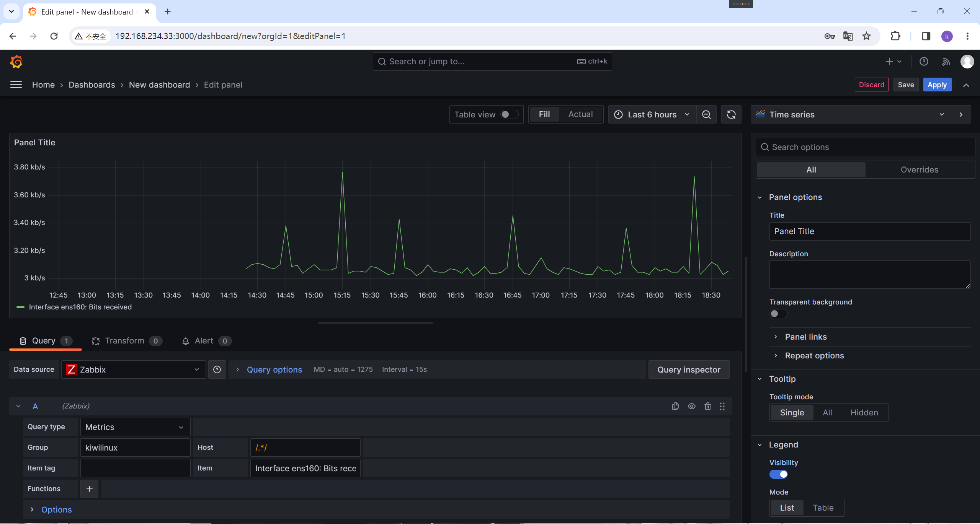980x524 pixels.
Task: Toggle the Table view switch
Action: point(510,114)
